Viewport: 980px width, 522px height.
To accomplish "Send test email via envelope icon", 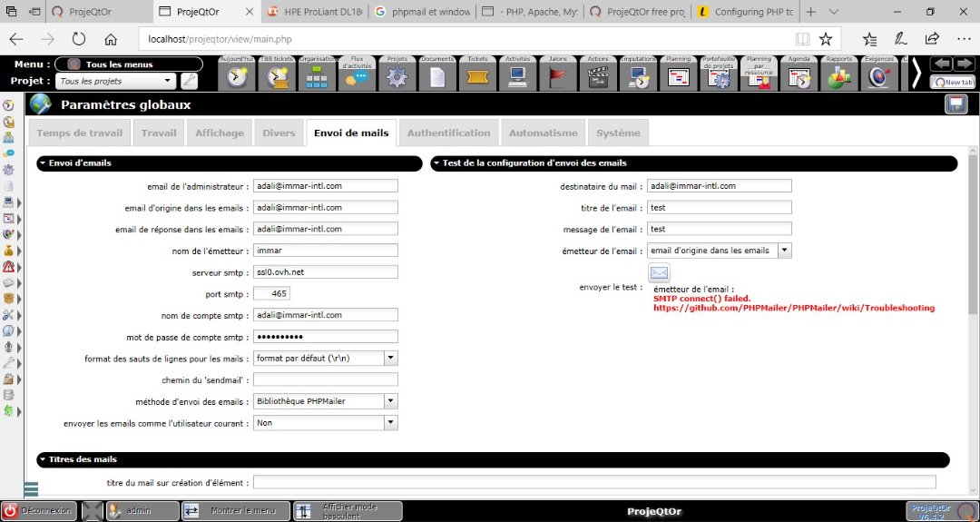I will [659, 272].
